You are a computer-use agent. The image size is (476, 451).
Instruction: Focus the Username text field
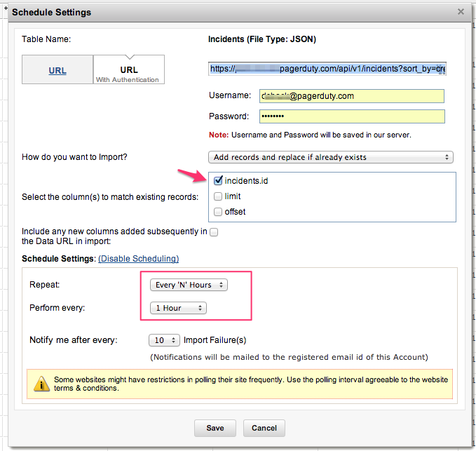pos(352,95)
